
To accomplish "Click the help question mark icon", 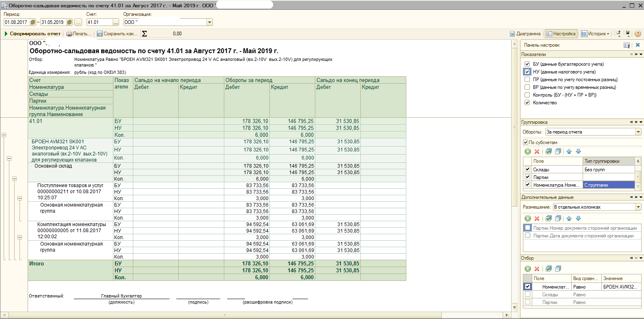I will click(637, 34).
